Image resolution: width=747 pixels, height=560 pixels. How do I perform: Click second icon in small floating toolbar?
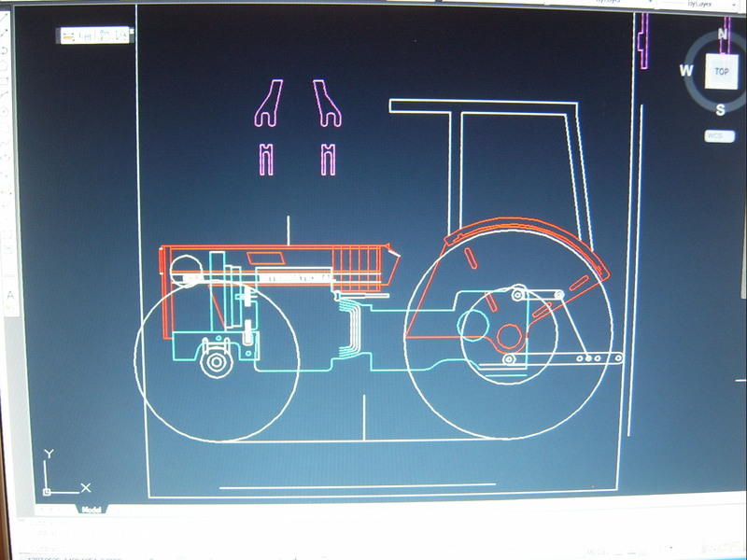pyautogui.click(x=86, y=35)
